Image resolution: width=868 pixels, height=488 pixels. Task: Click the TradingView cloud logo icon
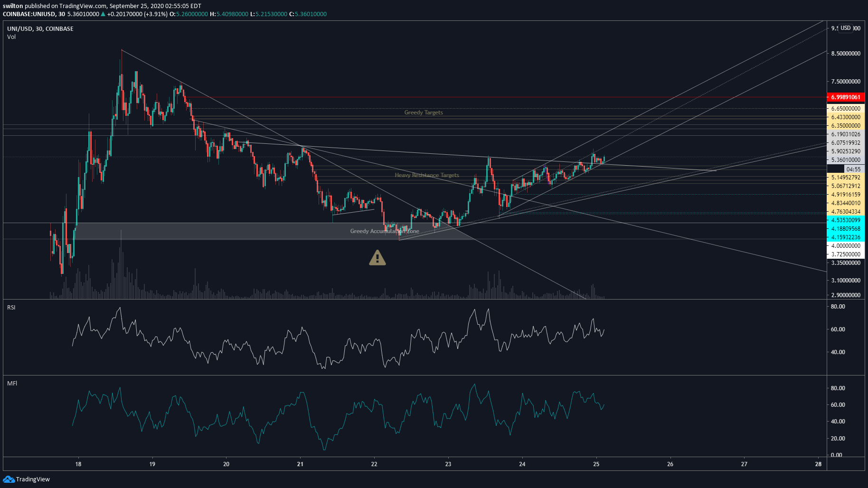pyautogui.click(x=9, y=479)
